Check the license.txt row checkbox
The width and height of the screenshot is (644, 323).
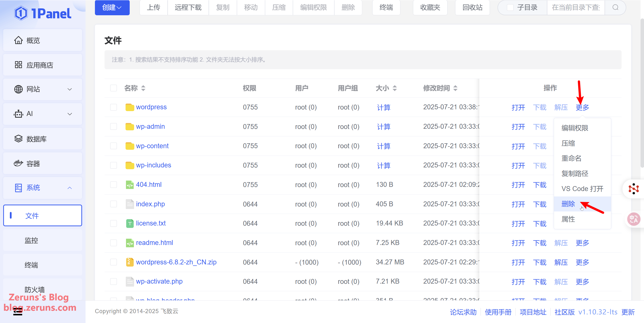point(113,223)
